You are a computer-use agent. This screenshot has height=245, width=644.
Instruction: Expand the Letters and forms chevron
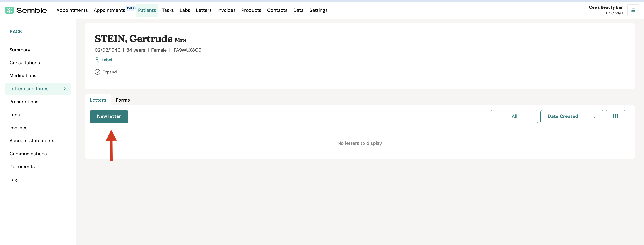pyautogui.click(x=65, y=89)
